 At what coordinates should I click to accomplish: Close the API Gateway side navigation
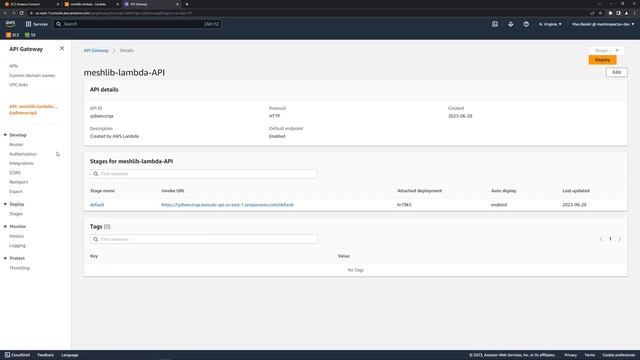[x=62, y=48]
